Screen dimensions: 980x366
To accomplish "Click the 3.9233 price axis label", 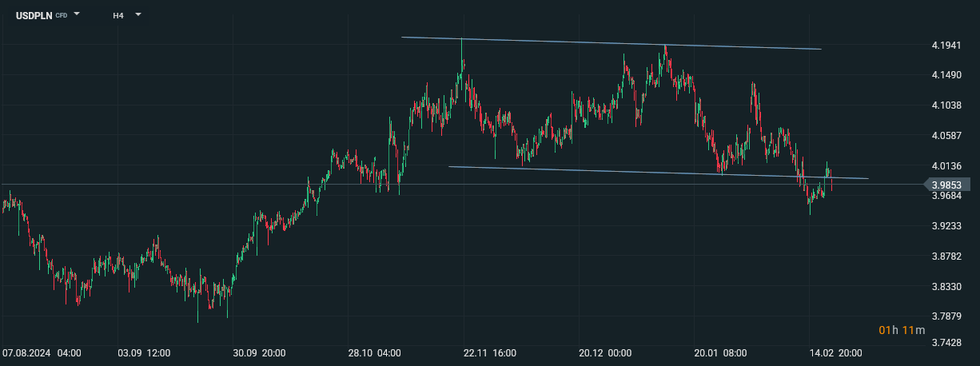I will 946,226.
